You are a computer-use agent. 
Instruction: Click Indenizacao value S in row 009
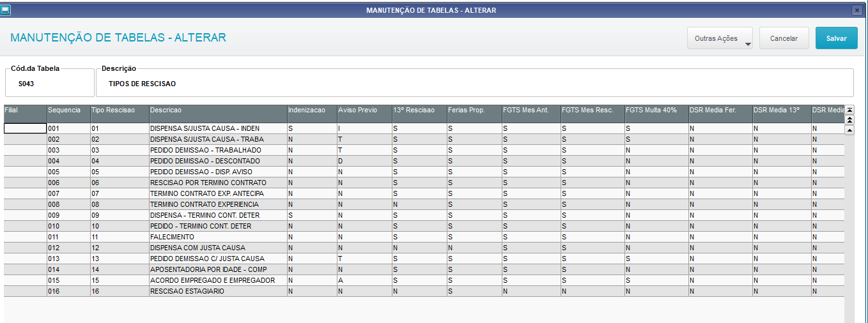tap(312, 215)
